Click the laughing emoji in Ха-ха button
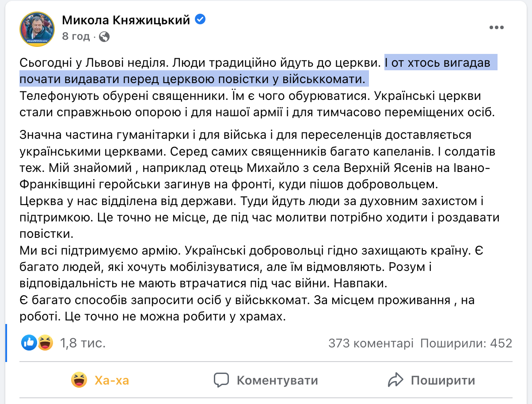 pos(79,380)
